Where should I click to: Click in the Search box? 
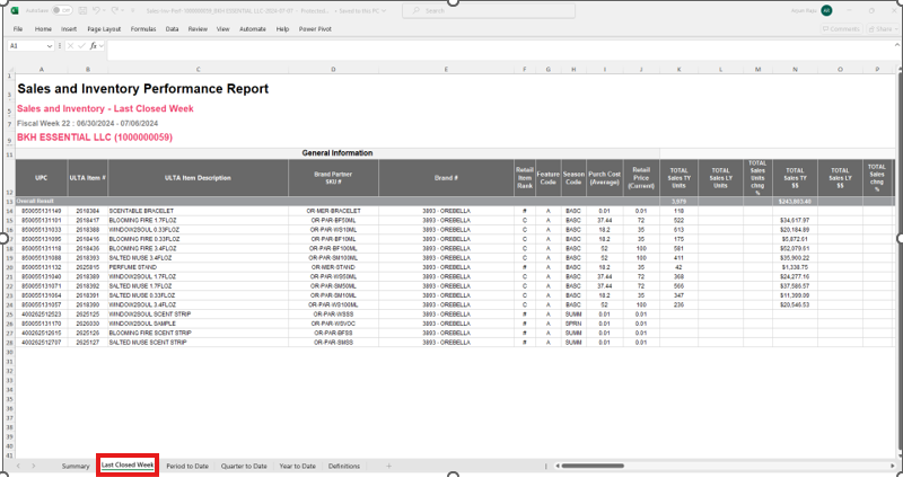480,11
